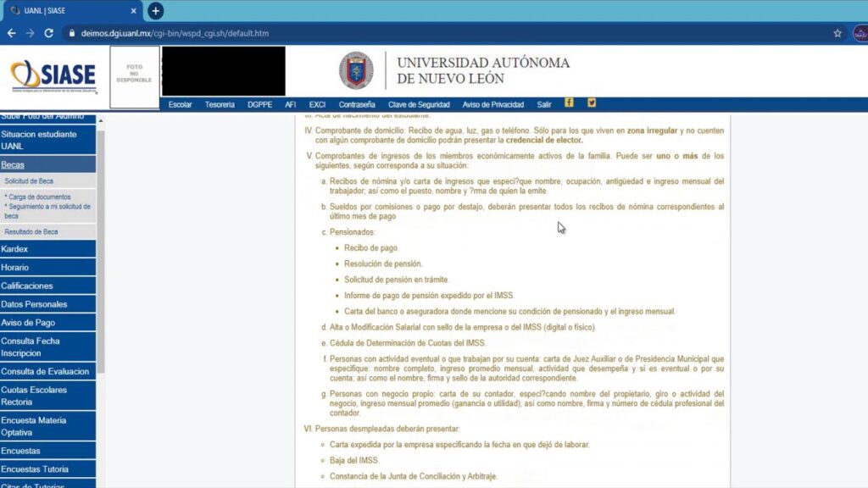Image resolution: width=868 pixels, height=488 pixels.
Task: Open Horario in sidebar
Action: (x=47, y=267)
